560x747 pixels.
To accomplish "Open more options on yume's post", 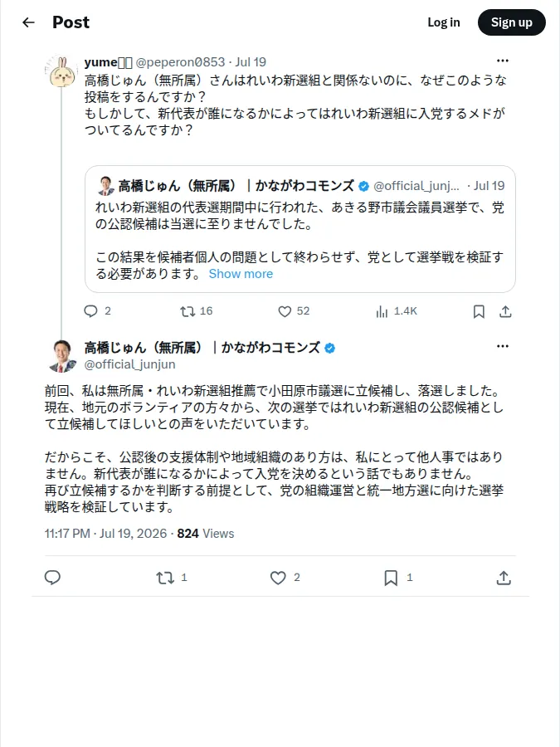I will [503, 61].
